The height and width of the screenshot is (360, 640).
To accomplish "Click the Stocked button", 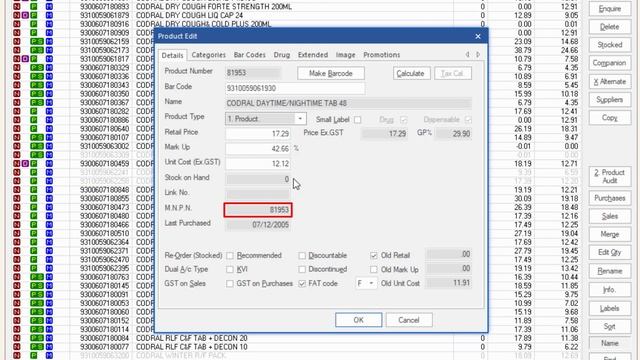I will (609, 45).
